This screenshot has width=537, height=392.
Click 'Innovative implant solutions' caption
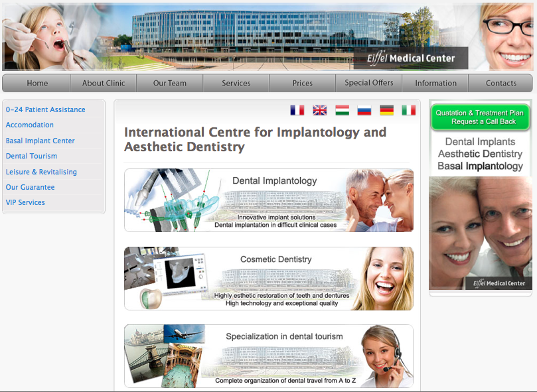[276, 218]
